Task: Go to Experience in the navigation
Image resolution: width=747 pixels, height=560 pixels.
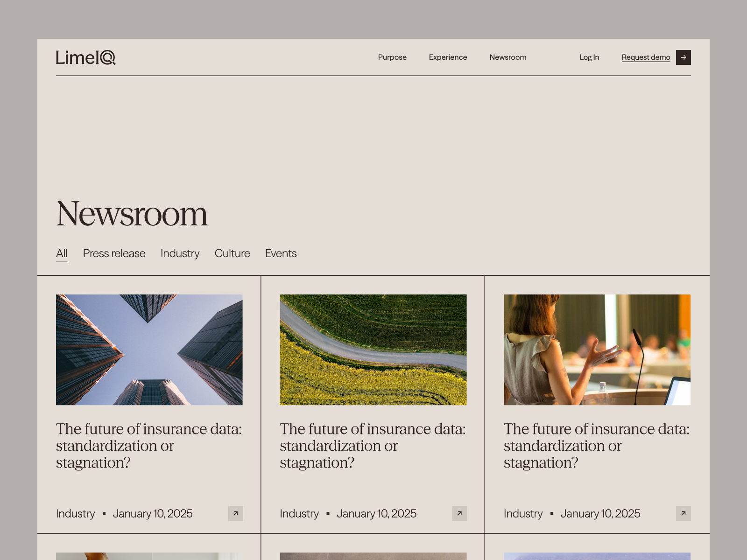Action: (448, 57)
